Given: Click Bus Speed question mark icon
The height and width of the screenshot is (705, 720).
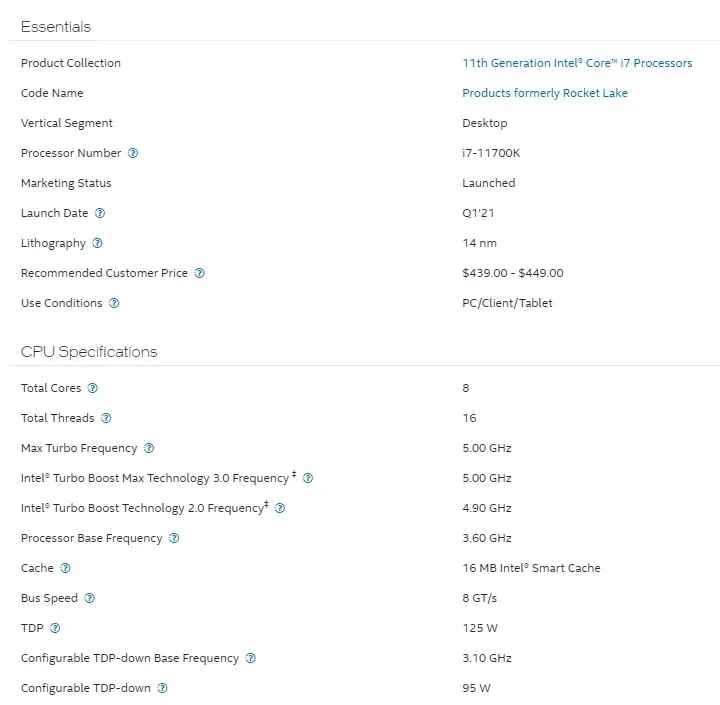Looking at the screenshot, I should pos(89,598).
